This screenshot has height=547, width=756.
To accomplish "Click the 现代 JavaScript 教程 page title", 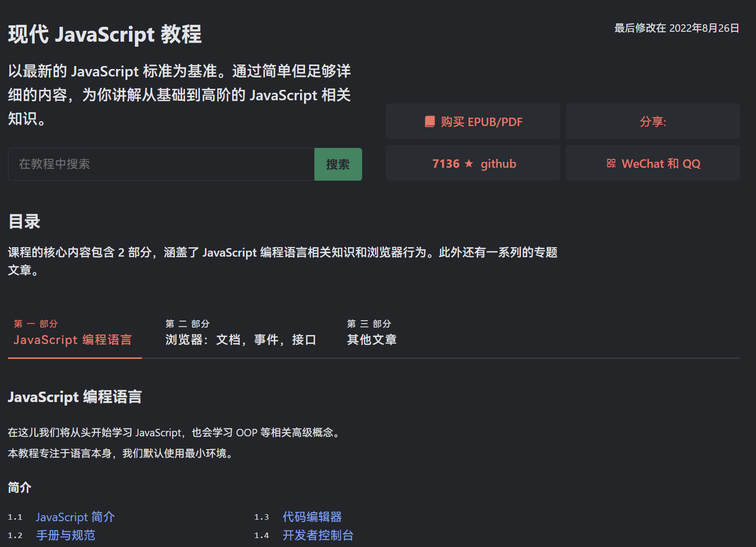I will click(x=104, y=34).
